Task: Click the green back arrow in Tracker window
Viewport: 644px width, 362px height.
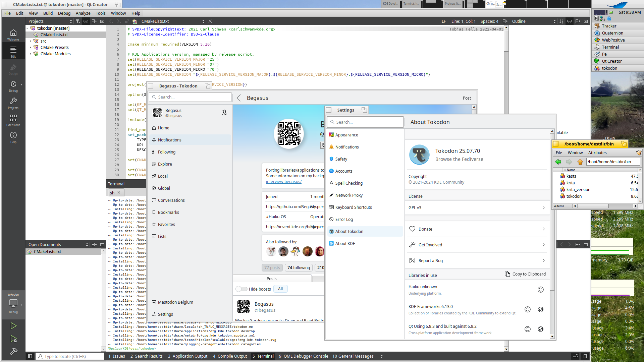Action: (x=558, y=162)
